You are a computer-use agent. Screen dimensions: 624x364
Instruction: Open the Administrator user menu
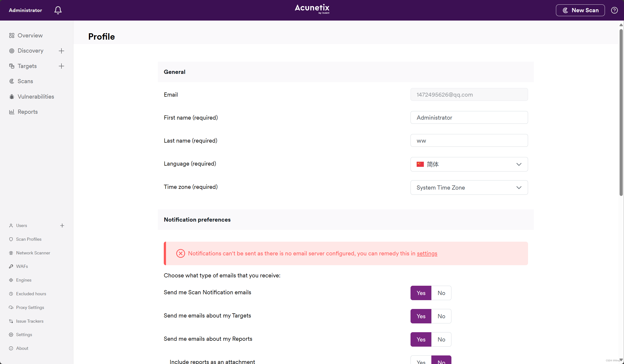coord(25,10)
